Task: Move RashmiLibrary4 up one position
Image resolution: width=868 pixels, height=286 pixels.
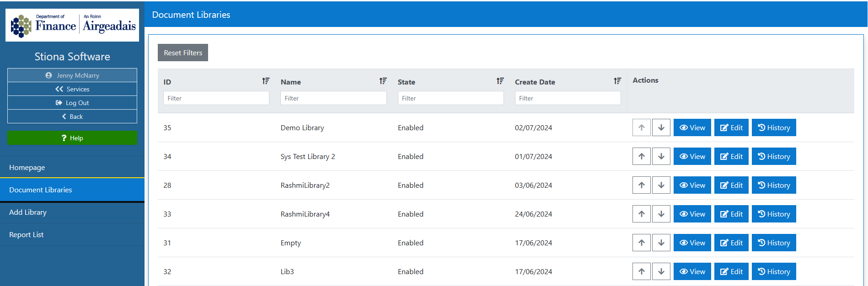Action: [642, 214]
